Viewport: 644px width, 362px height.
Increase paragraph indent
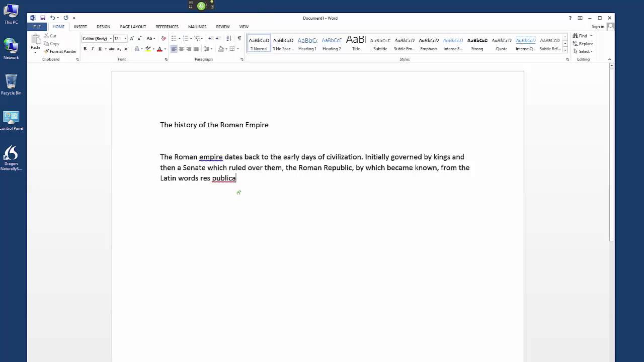(x=218, y=39)
